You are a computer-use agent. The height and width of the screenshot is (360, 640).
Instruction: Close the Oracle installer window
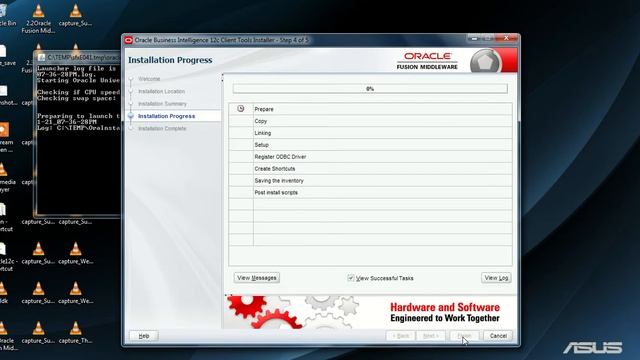[x=506, y=38]
